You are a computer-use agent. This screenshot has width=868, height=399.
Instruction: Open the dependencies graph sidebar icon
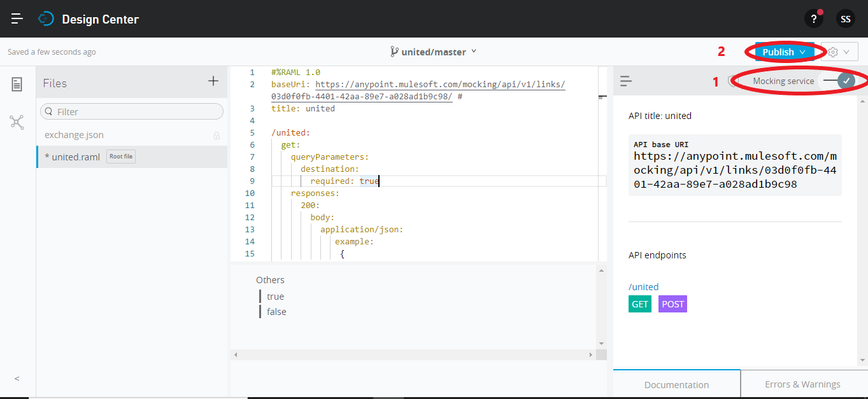coord(17,122)
